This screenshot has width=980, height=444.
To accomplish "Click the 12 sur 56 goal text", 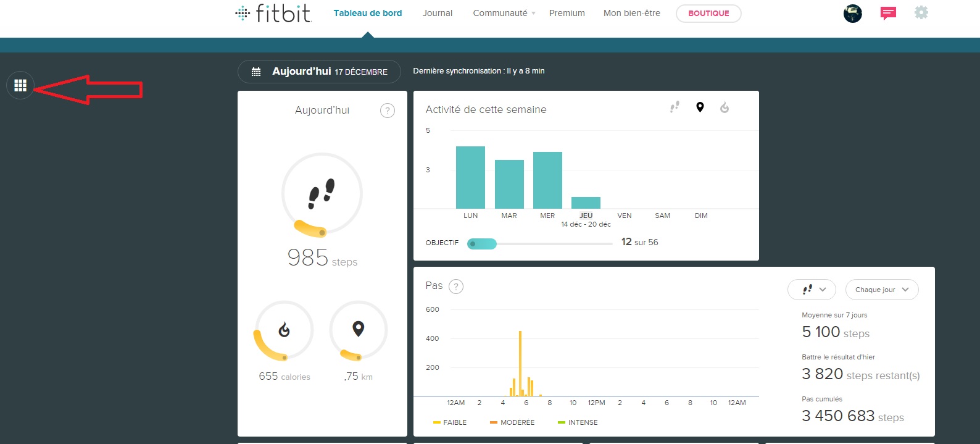I will tap(639, 242).
